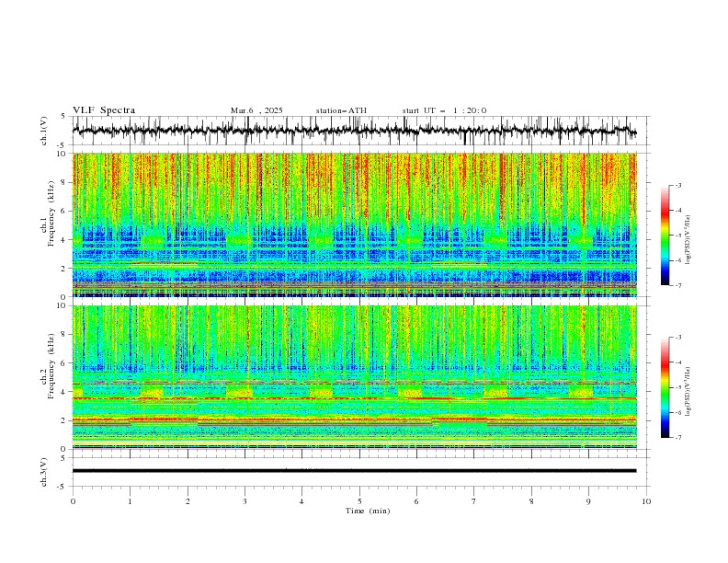Click ch.1 frequency axis "6" tick label
This screenshot has height=563, width=728.
pos(63,212)
